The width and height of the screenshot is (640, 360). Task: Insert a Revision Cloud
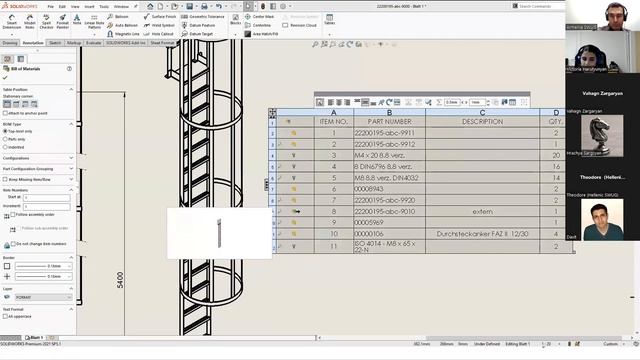click(300, 25)
